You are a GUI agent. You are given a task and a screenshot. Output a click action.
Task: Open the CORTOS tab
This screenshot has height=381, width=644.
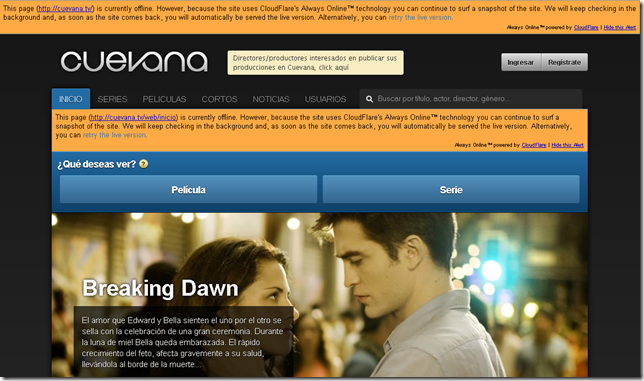coord(219,99)
